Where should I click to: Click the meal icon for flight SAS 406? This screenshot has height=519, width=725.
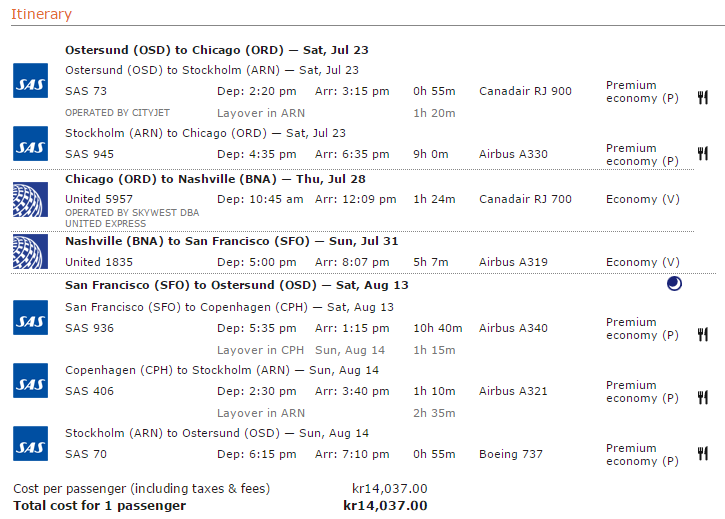coord(703,397)
